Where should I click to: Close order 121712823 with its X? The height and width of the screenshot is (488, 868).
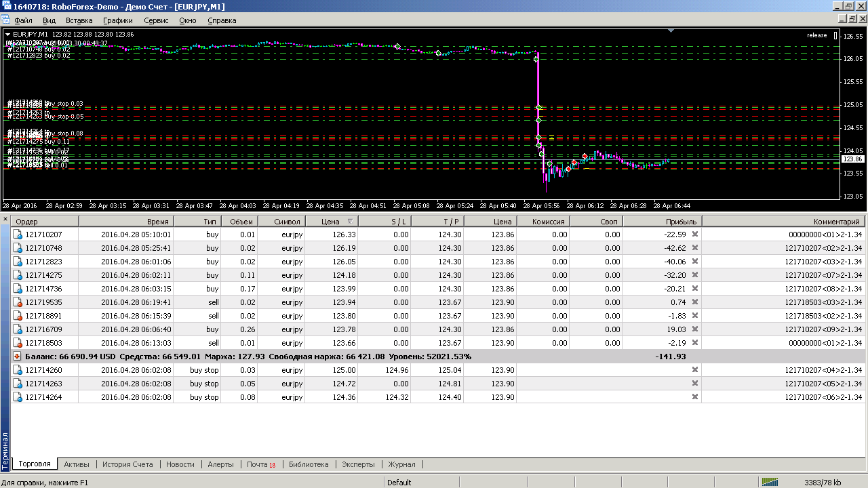[x=695, y=262]
